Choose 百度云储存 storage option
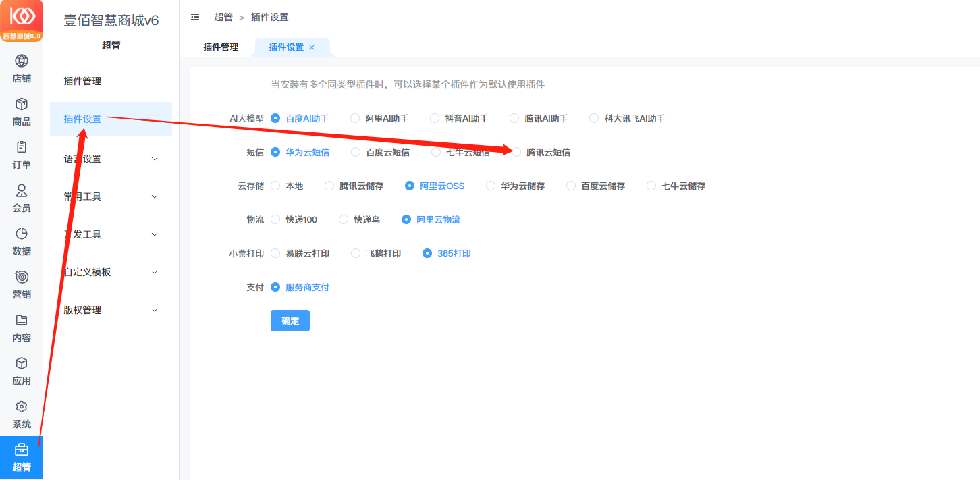The width and height of the screenshot is (980, 480). 571,186
